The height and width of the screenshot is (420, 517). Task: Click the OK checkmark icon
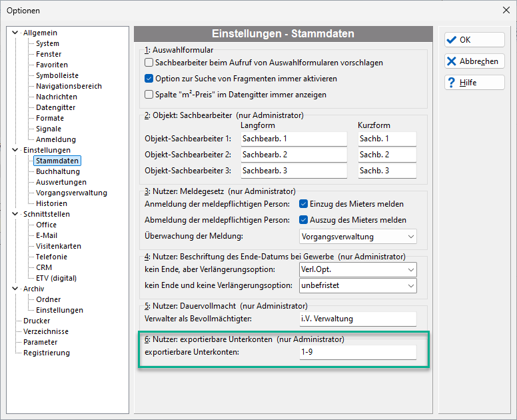pyautogui.click(x=452, y=40)
